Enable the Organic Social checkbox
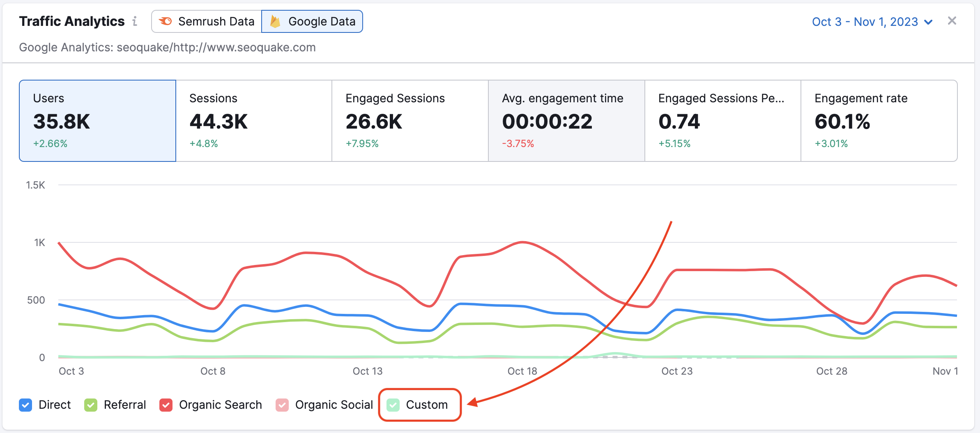980x433 pixels. tap(282, 405)
